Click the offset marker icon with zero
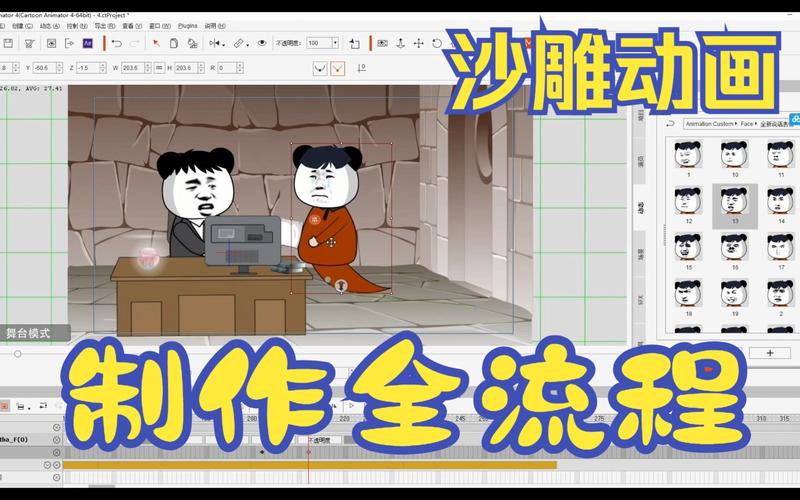 coord(361,68)
